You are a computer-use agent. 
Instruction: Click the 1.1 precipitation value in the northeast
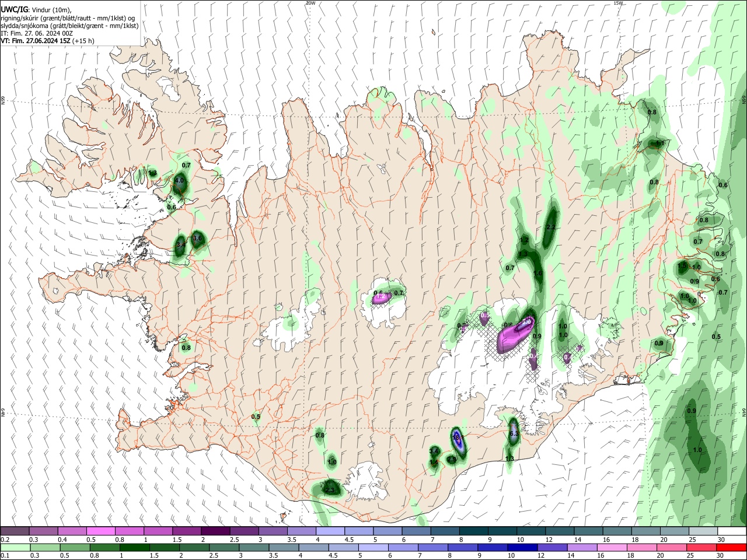tap(660, 143)
